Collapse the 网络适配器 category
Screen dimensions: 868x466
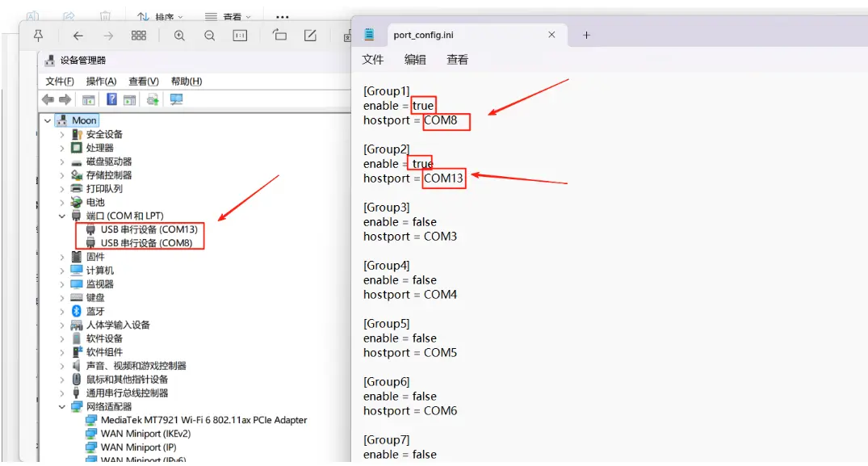(62, 407)
